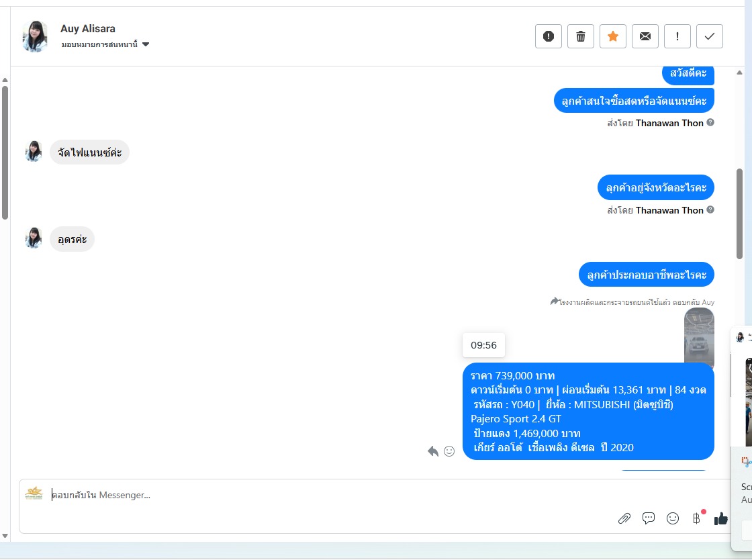This screenshot has width=752, height=560.
Task: React to the Pajero Sport message
Action: (449, 451)
